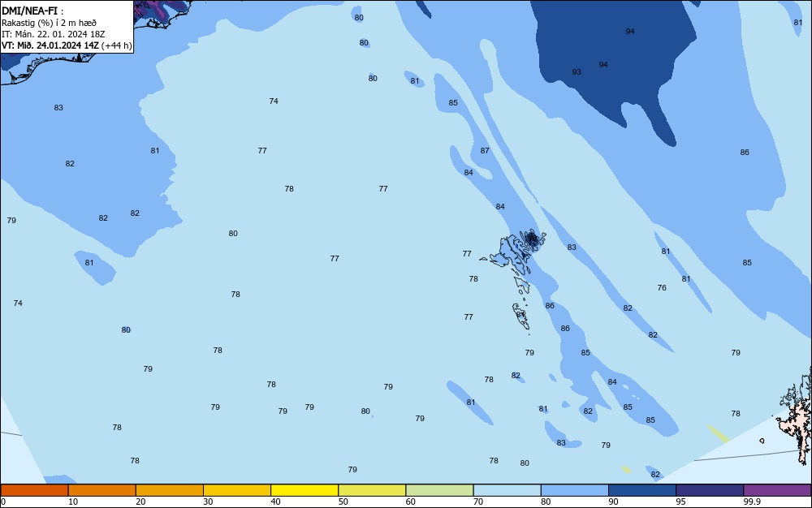Pick the amber 20–30 legend swatch
Screen dimensions: 812x508
(x=170, y=490)
